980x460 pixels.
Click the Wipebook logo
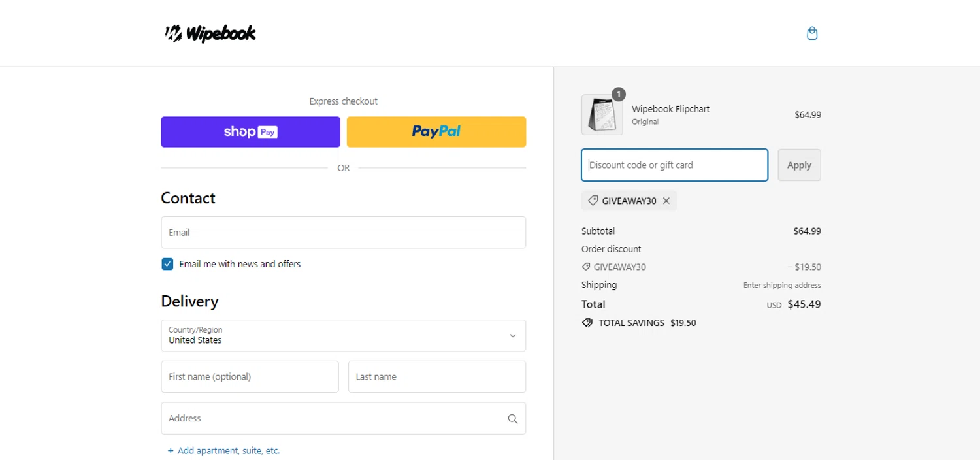pyautogui.click(x=210, y=33)
